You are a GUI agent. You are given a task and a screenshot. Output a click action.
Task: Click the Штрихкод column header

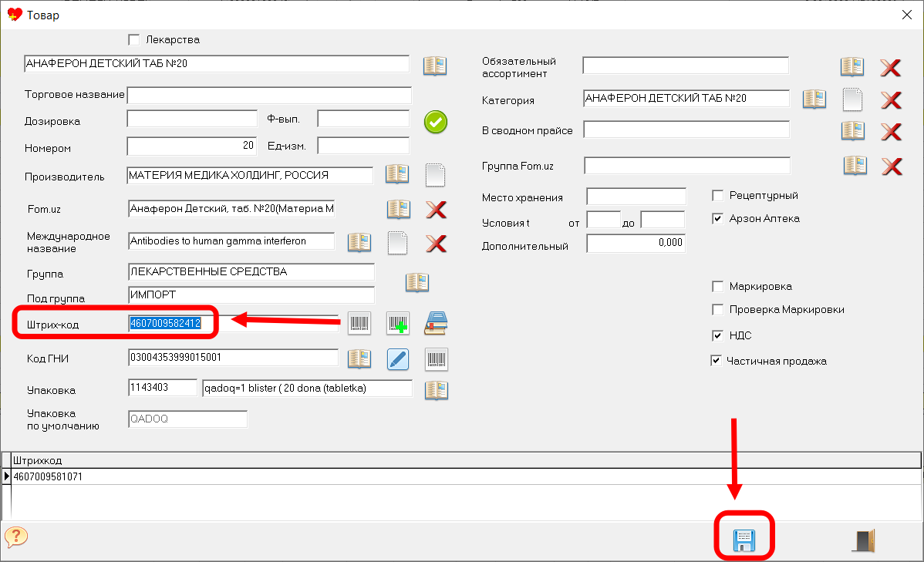click(466, 460)
